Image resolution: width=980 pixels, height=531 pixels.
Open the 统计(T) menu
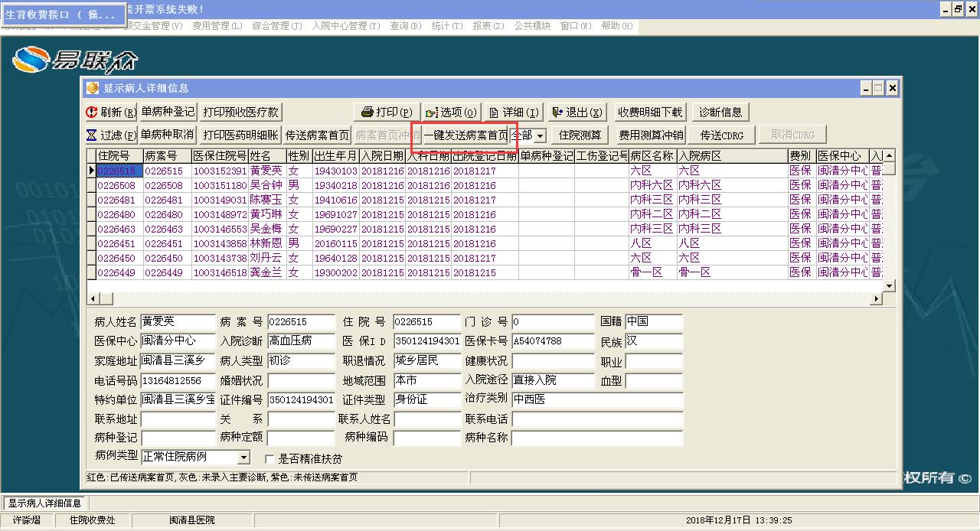[446, 25]
